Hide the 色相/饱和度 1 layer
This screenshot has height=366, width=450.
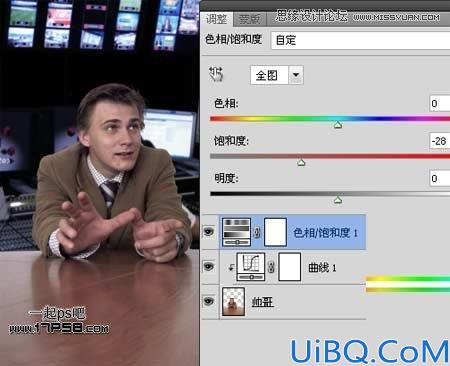[209, 231]
